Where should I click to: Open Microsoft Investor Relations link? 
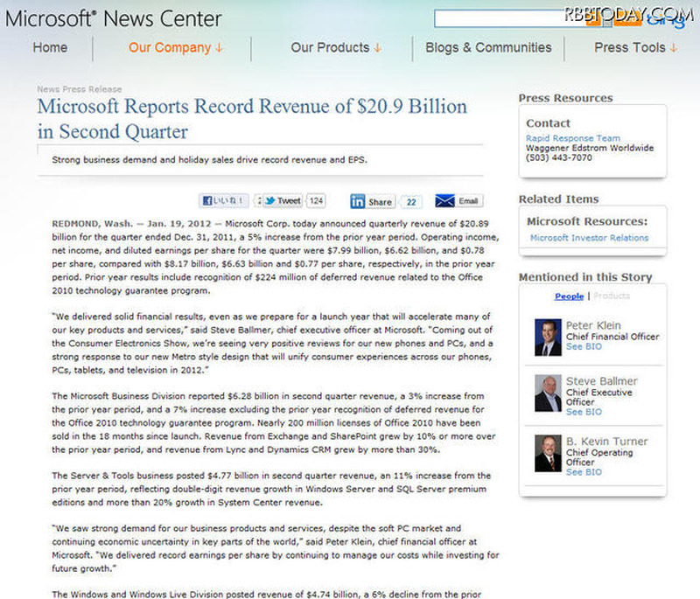589,238
